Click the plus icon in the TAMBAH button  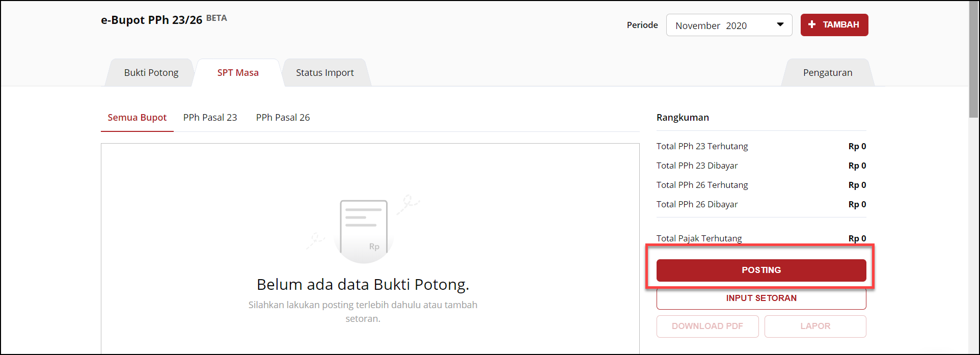(x=812, y=24)
